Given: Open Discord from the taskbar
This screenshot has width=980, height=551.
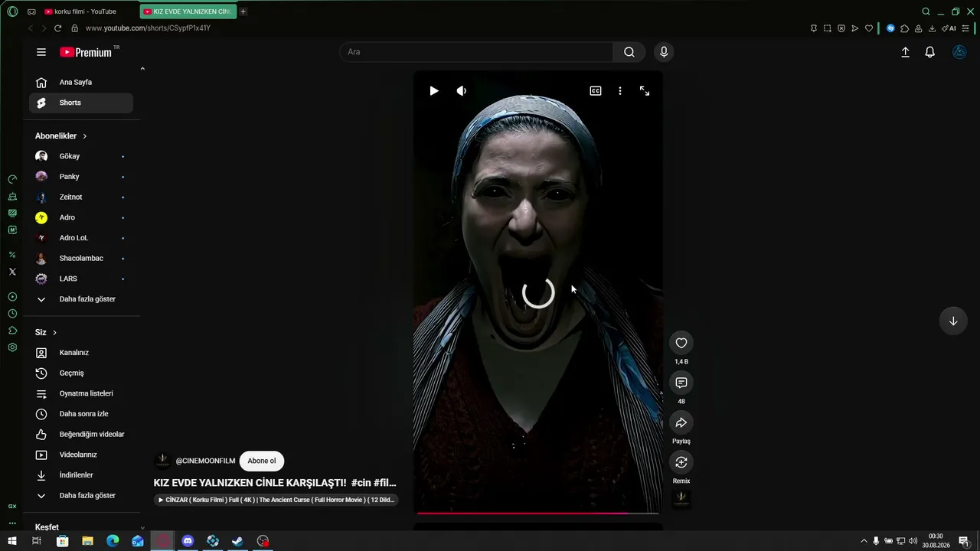Looking at the screenshot, I should click(x=188, y=541).
